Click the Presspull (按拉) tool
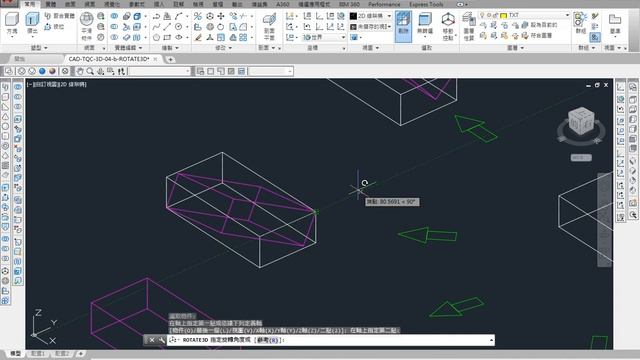 coord(55,27)
